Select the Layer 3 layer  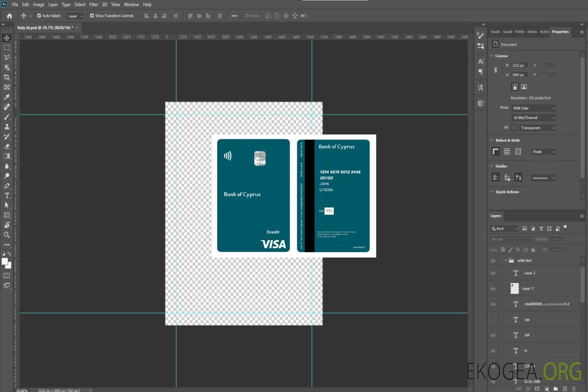tap(528, 289)
